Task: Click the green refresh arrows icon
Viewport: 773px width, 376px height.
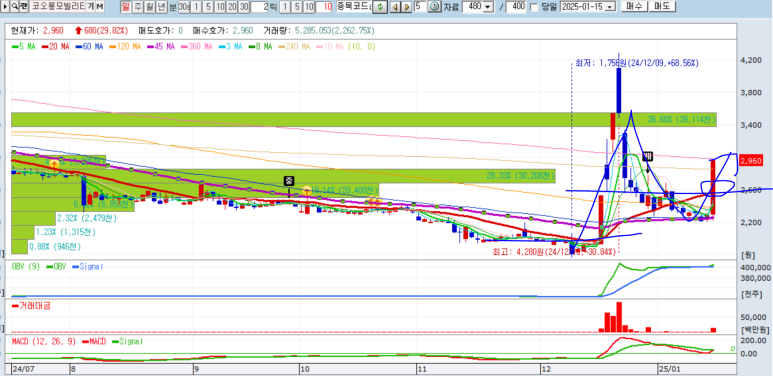Action: tap(380, 6)
